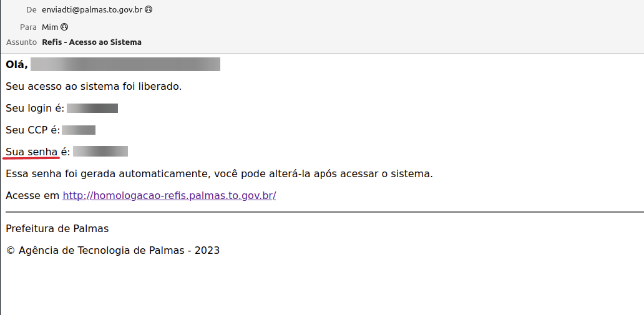Click the line Seu acesso ao sistema foi liberado
This screenshot has height=315, width=644.
coord(94,87)
